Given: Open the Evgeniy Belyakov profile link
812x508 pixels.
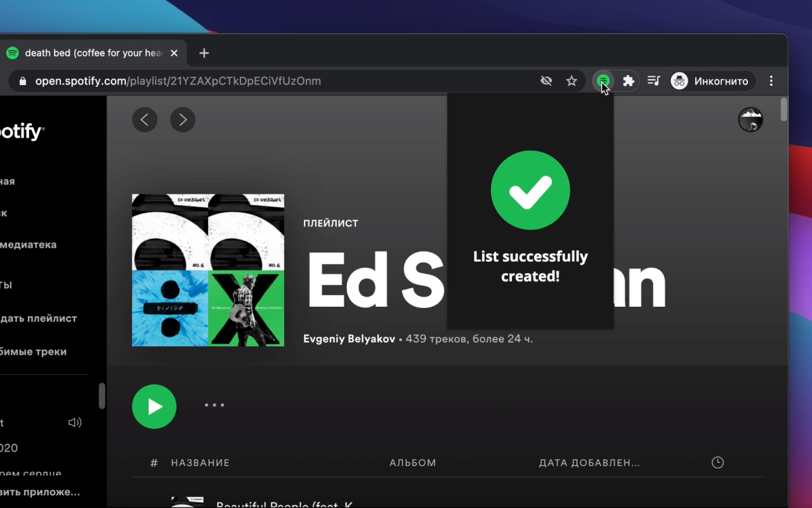Looking at the screenshot, I should [349, 339].
